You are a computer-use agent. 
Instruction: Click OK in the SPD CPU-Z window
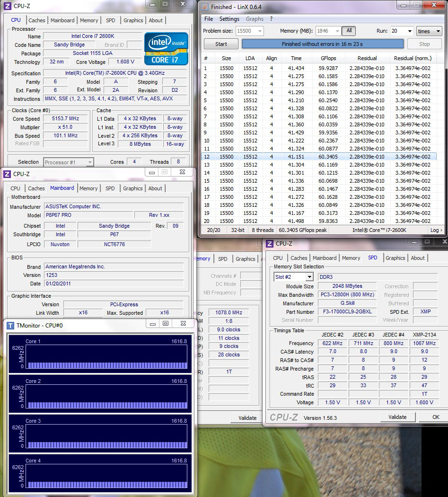(436, 417)
